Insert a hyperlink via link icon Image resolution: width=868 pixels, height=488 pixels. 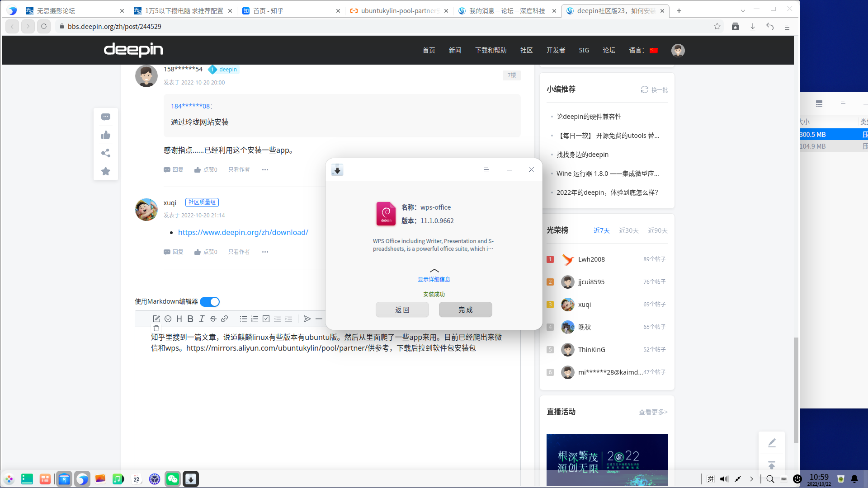tap(224, 319)
